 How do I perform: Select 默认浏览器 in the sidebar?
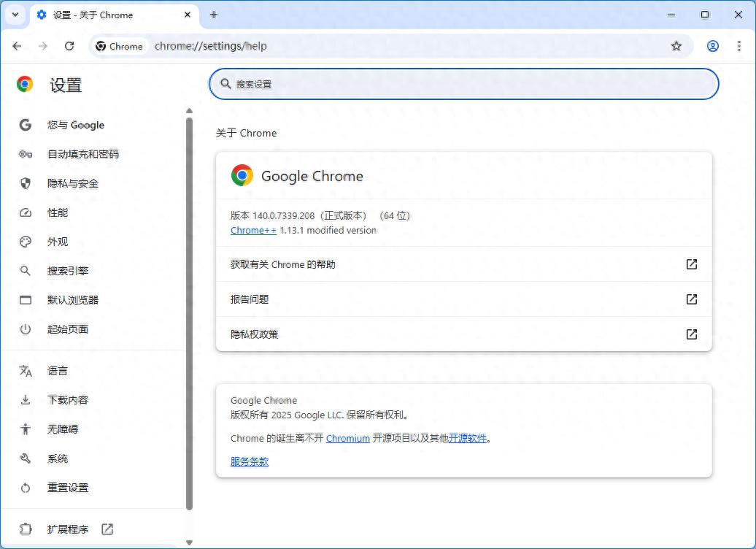[73, 300]
